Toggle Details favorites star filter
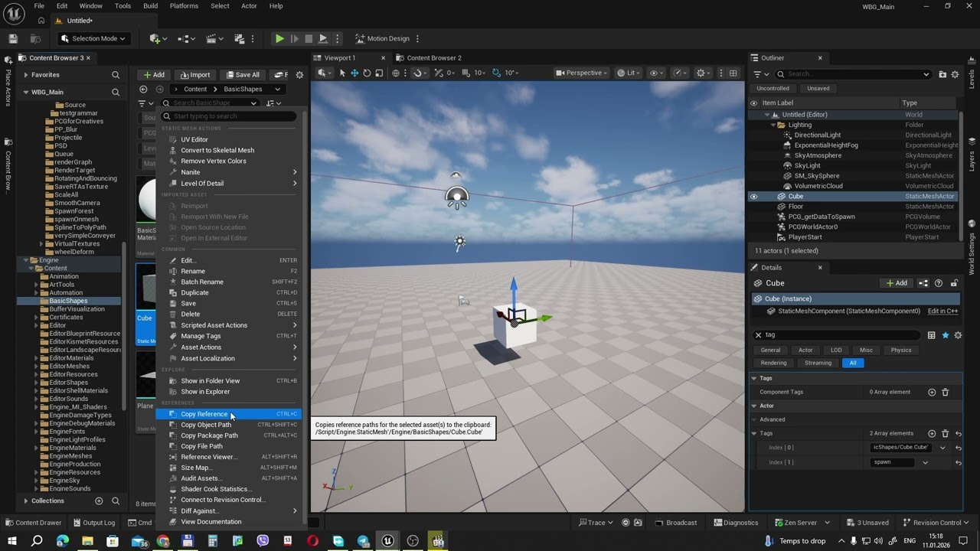 pos(945,335)
